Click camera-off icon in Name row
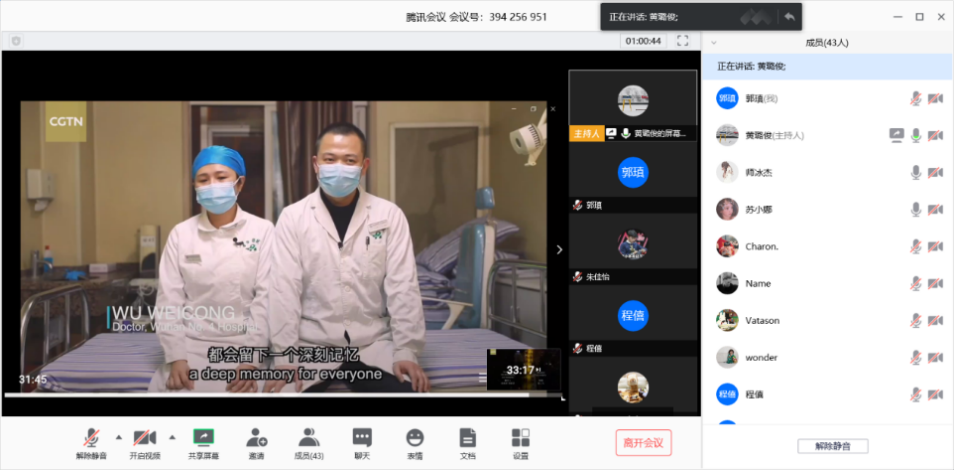The height and width of the screenshot is (470, 954). coord(935,284)
